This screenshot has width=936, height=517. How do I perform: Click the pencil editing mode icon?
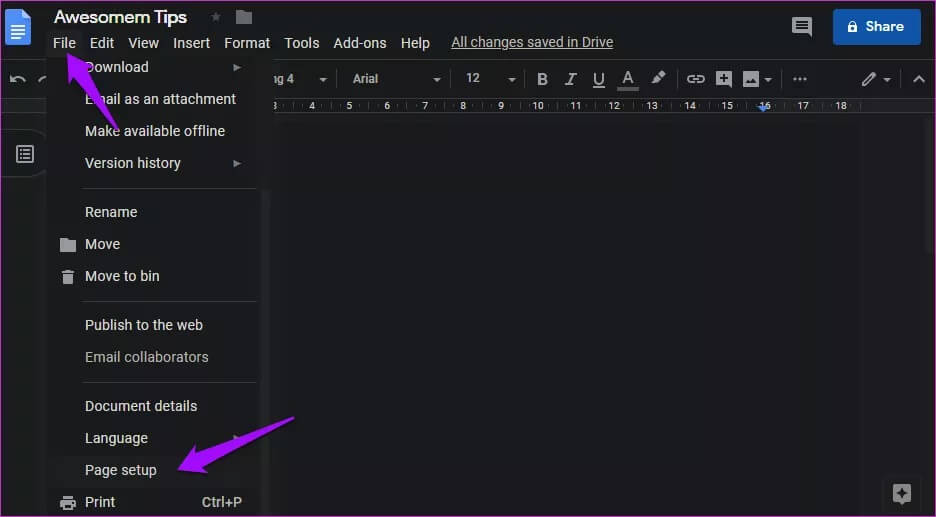869,79
